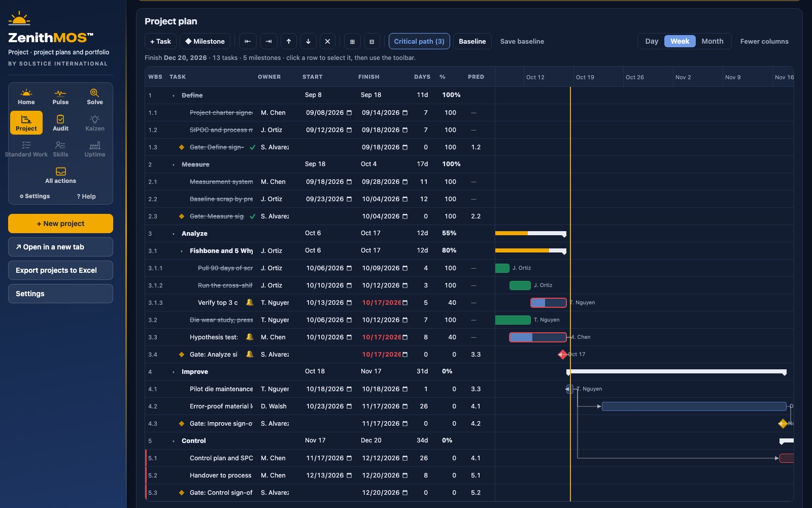Click the collapse all rows icon
Viewport: 812px width, 508px height.
371,42
